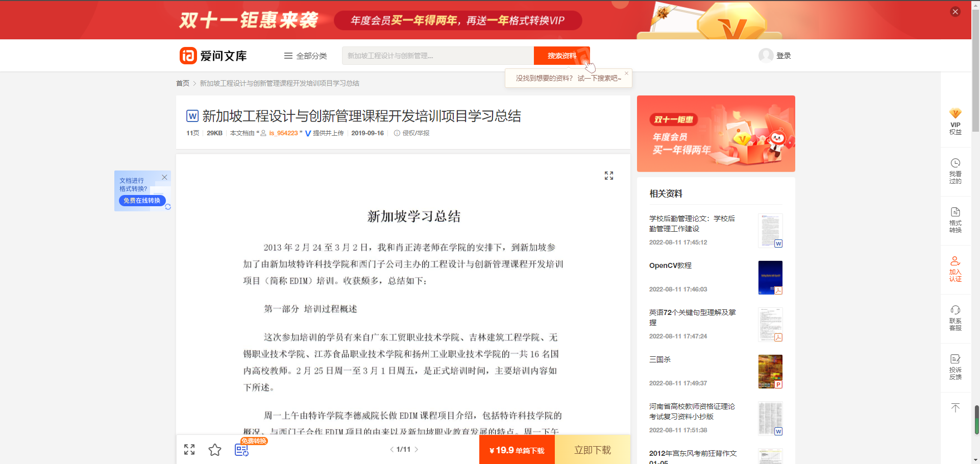Enter fullscreen from the bottom toolbar
Viewport: 980px width, 464px height.
point(189,450)
